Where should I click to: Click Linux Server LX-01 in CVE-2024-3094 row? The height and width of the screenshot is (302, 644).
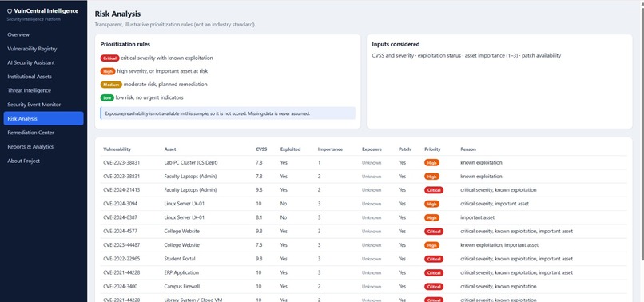click(x=185, y=204)
